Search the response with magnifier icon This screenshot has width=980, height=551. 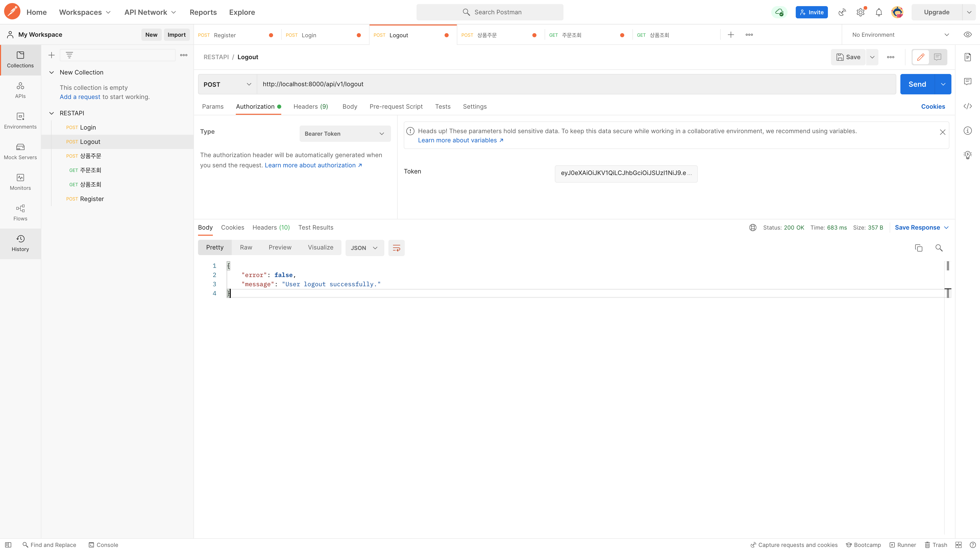(939, 248)
